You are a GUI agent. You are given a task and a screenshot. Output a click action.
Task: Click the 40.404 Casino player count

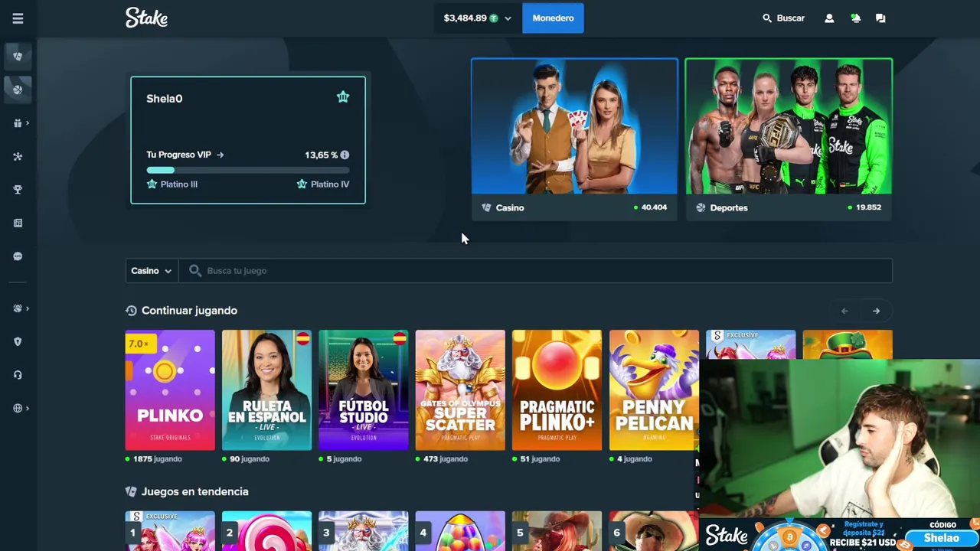pyautogui.click(x=654, y=207)
